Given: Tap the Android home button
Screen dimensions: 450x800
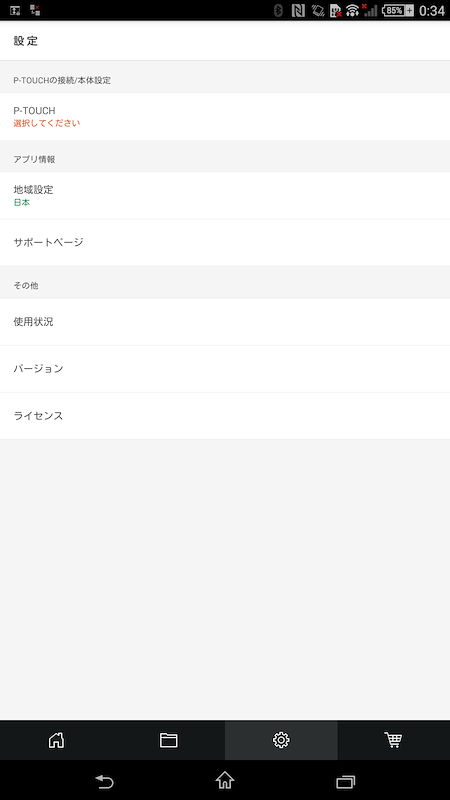Looking at the screenshot, I should click(x=225, y=780).
